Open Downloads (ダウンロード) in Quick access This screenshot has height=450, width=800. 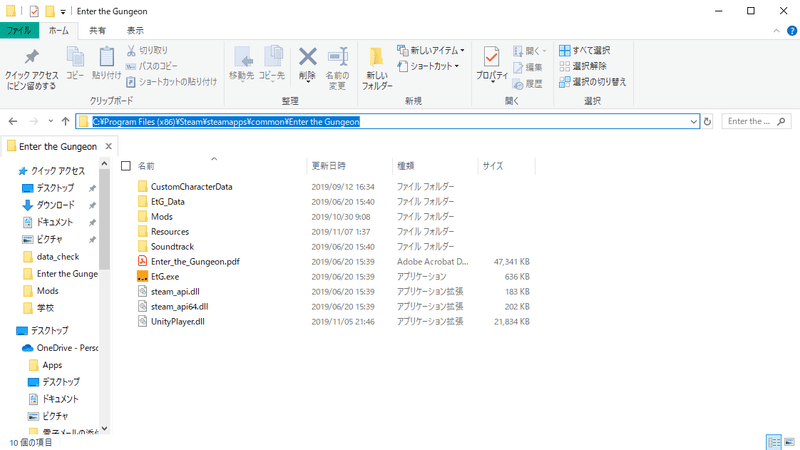click(x=49, y=205)
